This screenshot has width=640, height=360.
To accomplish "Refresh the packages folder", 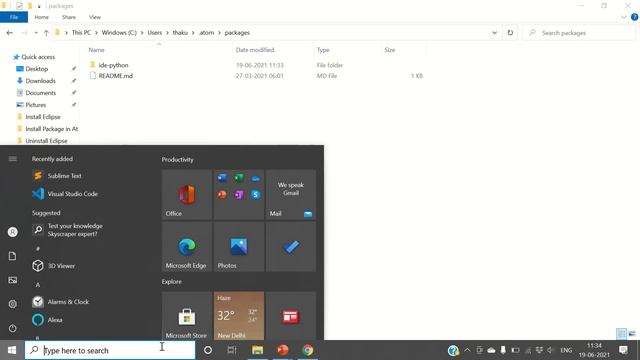I will pos(510,33).
